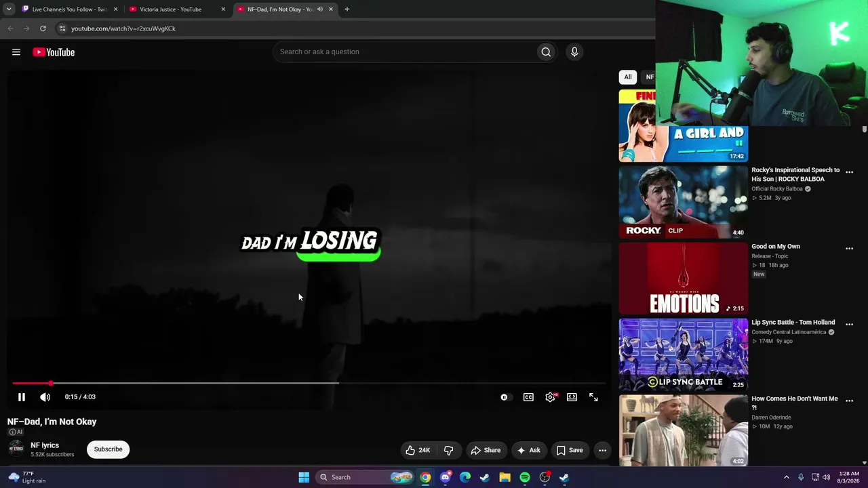
Task: Open options for Rocky's Inspirational Speech video
Action: pyautogui.click(x=849, y=172)
